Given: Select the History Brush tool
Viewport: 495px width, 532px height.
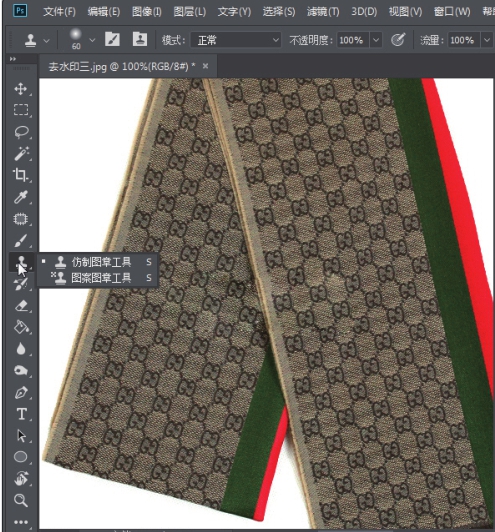Looking at the screenshot, I should tap(21, 284).
